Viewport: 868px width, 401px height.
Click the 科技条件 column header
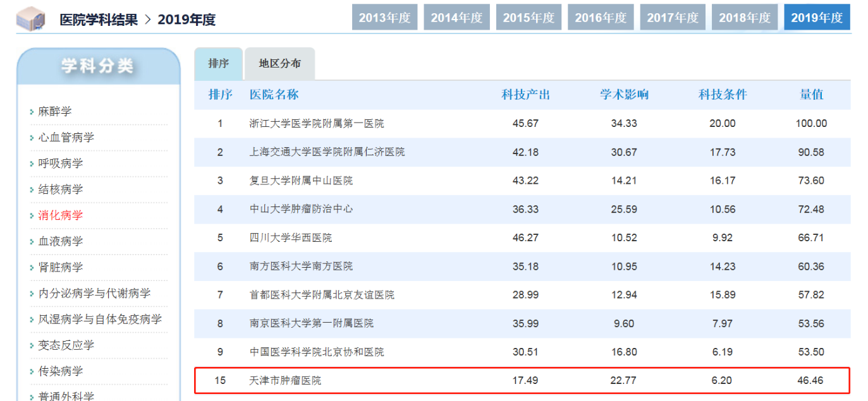[x=723, y=95]
